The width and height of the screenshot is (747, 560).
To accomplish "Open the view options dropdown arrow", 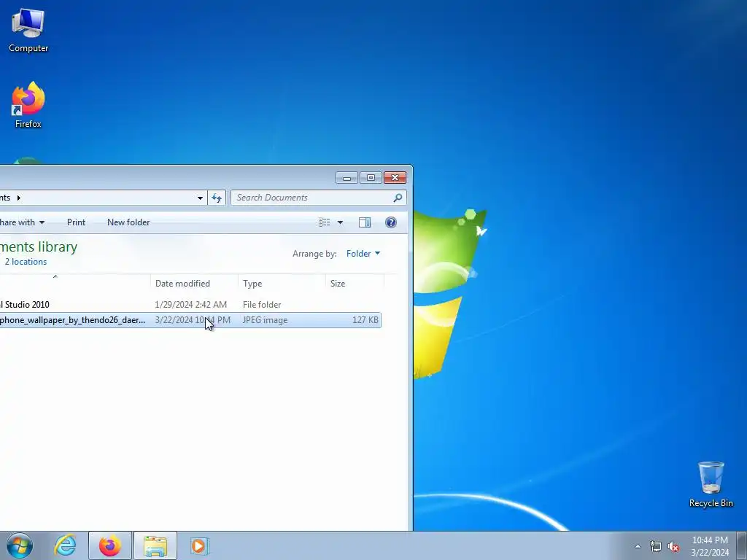I will 340,222.
